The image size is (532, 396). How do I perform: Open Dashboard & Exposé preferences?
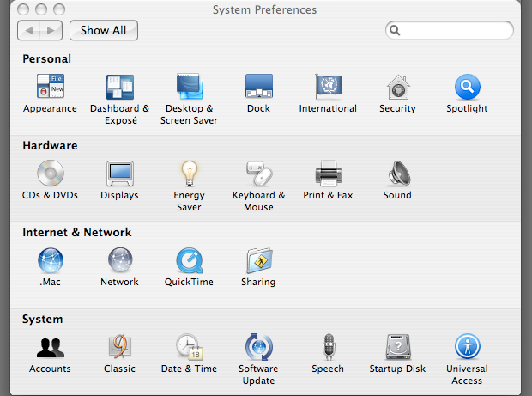click(120, 87)
